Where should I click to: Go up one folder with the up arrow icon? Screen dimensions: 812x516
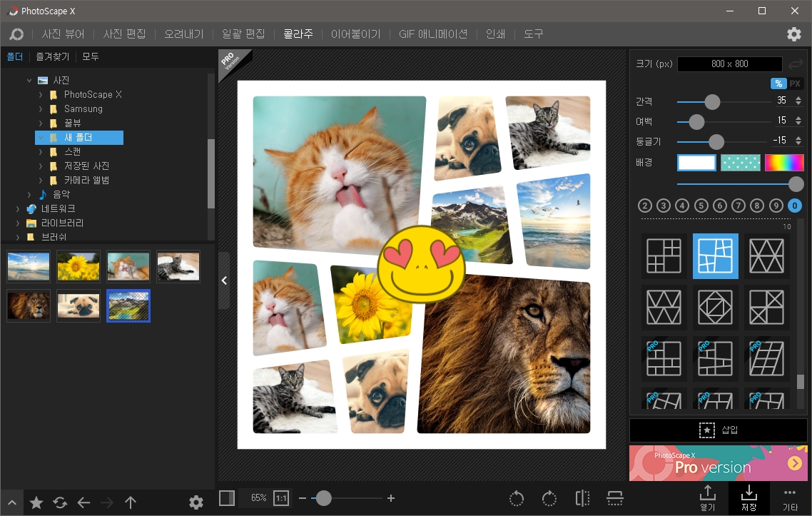131,502
